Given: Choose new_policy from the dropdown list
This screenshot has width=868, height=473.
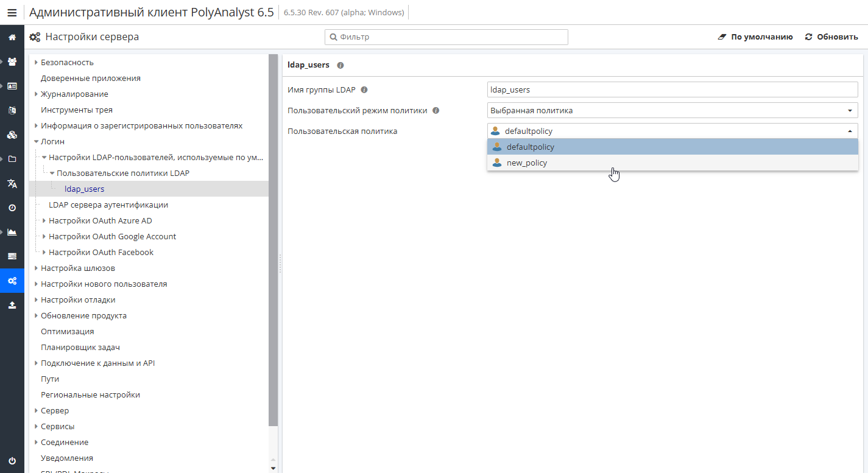Looking at the screenshot, I should (672, 163).
